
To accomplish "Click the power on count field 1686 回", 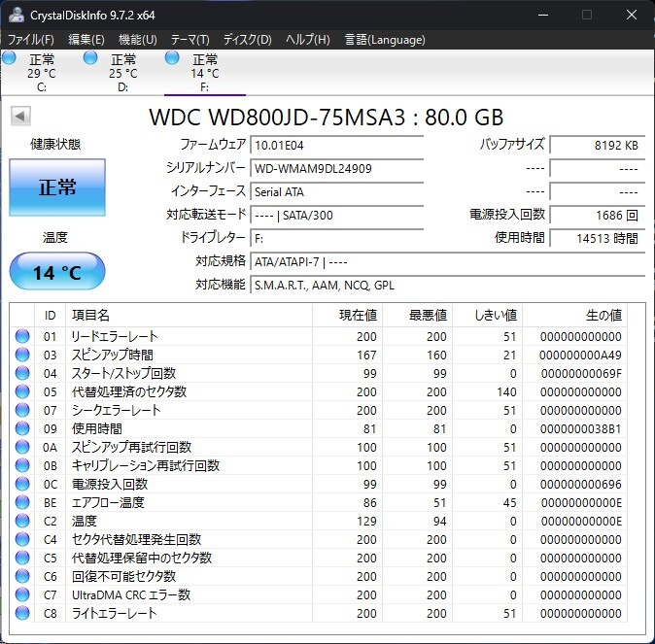I will (x=598, y=216).
